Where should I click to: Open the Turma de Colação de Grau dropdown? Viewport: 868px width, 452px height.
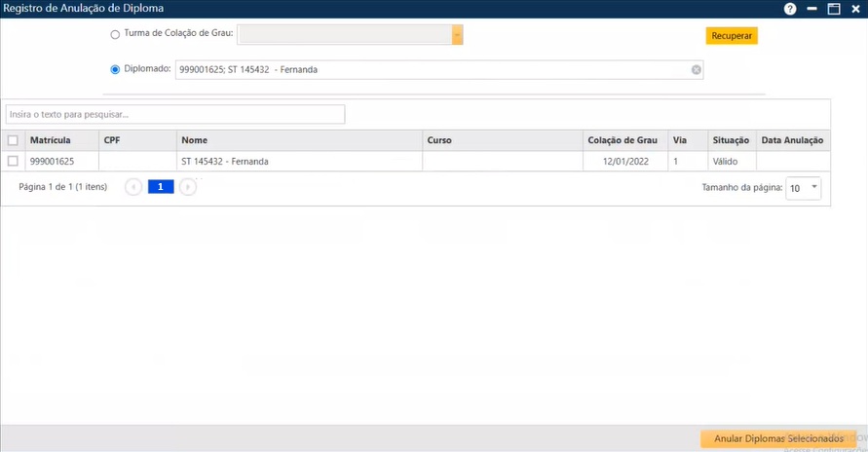pos(456,35)
